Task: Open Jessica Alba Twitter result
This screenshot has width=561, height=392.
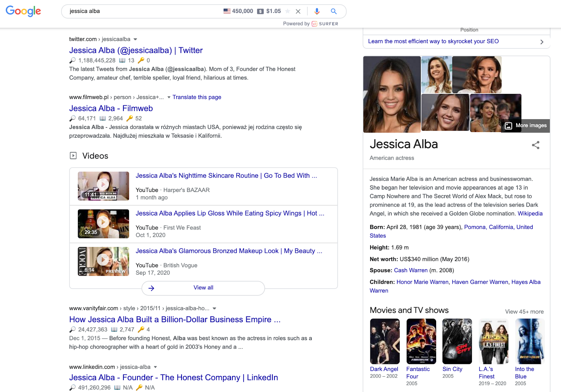Action: 136,50
